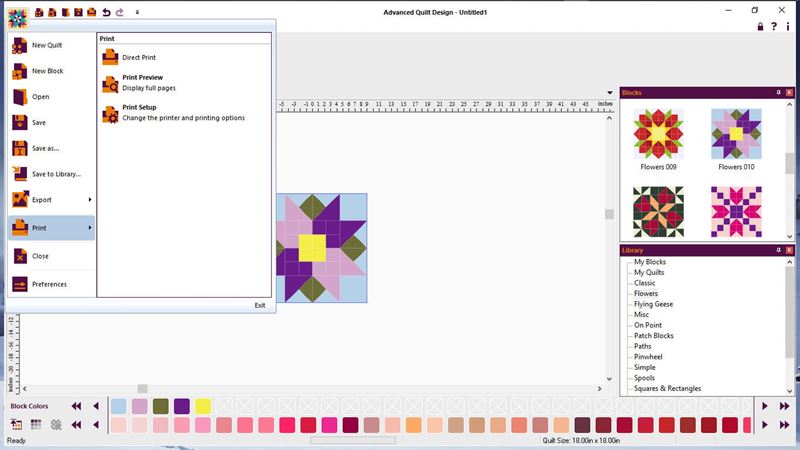Pick the yellow swatch in Block Colors
This screenshot has height=450, width=800.
tap(202, 406)
